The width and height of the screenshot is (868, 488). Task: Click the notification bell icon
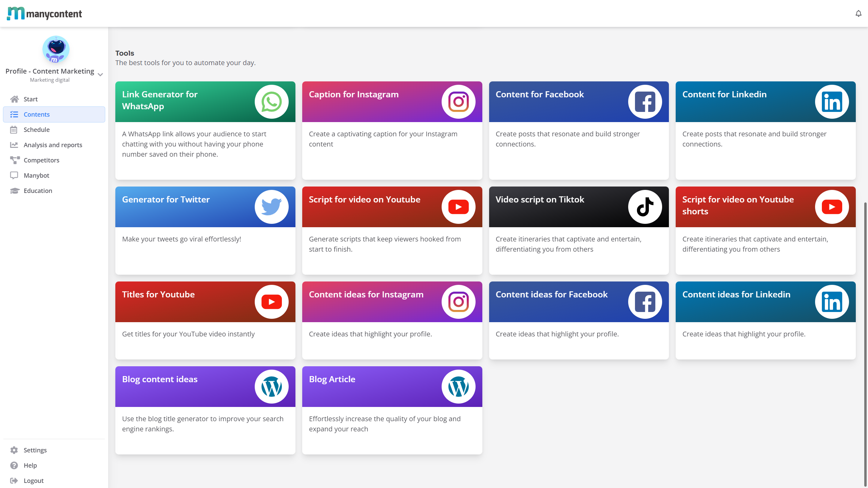tap(858, 14)
